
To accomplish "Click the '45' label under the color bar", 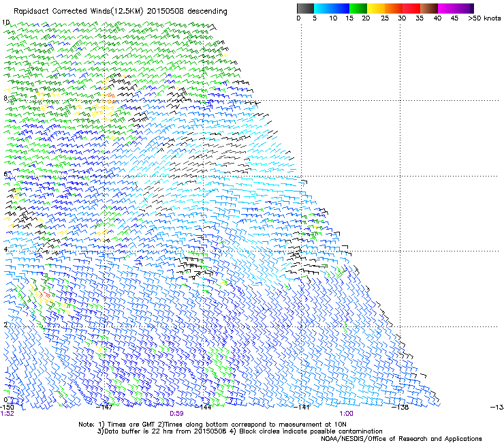I will (x=454, y=18).
